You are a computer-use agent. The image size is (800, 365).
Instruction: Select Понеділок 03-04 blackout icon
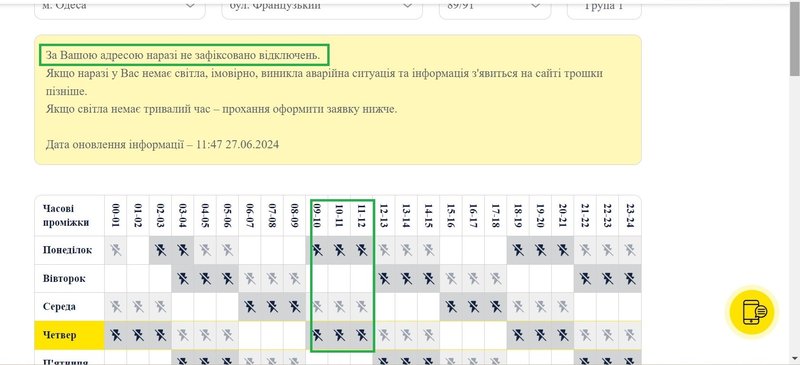coord(183,250)
